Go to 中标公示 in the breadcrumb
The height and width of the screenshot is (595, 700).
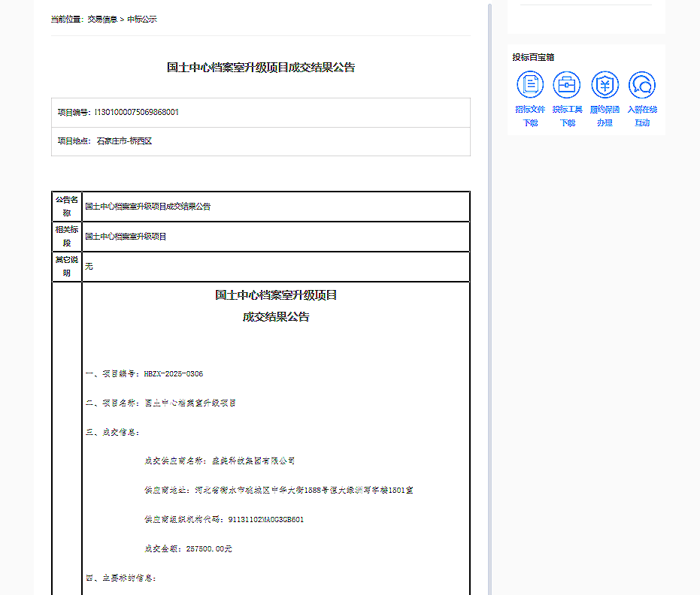142,20
